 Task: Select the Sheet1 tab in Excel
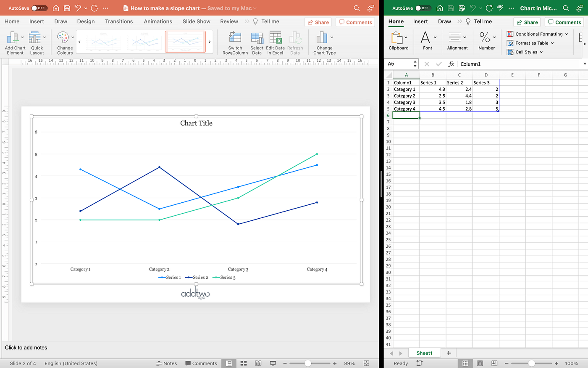pyautogui.click(x=424, y=353)
